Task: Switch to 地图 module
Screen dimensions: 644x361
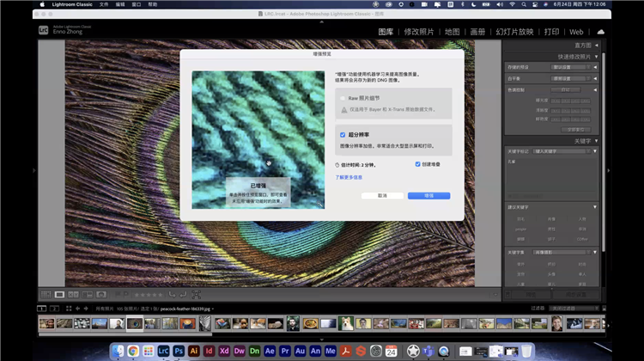Action: click(x=453, y=32)
